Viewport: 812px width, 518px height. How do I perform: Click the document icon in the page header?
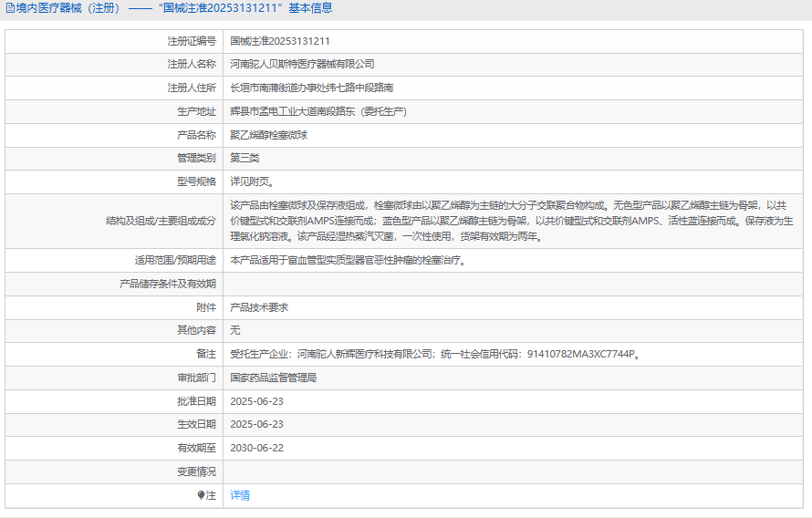(x=10, y=8)
